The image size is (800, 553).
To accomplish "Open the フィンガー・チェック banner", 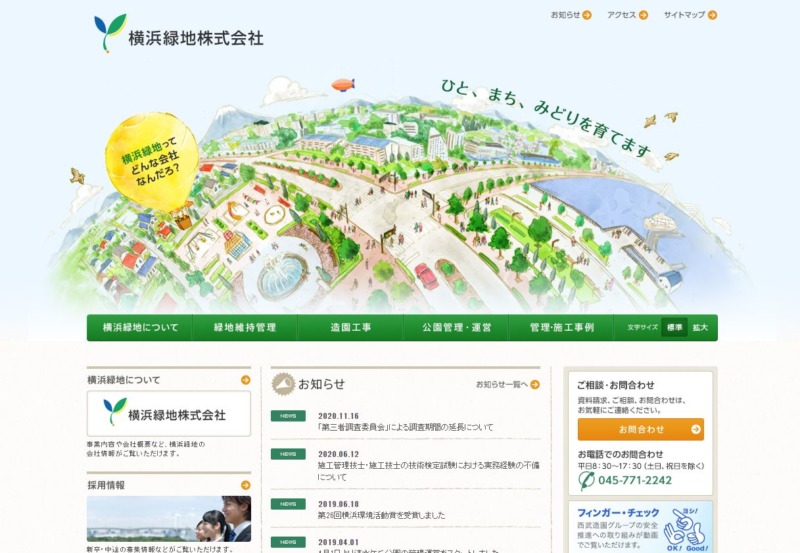I will point(641,527).
